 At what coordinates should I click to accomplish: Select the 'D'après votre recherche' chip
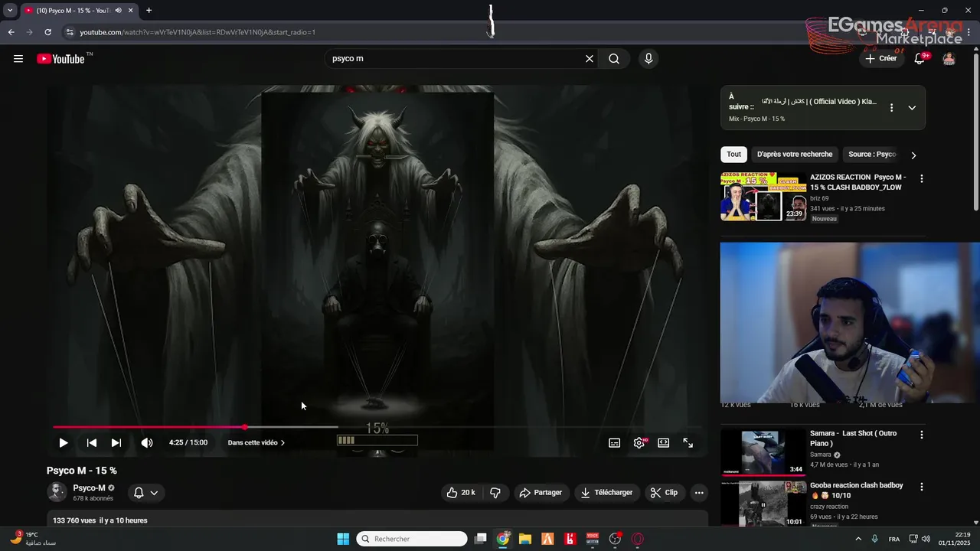[795, 154]
